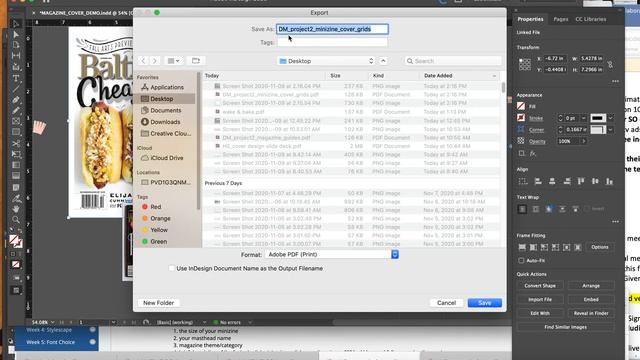Select the Direct Selection tool
Image resolution: width=640 pixels, height=360 pixels.
[16, 34]
